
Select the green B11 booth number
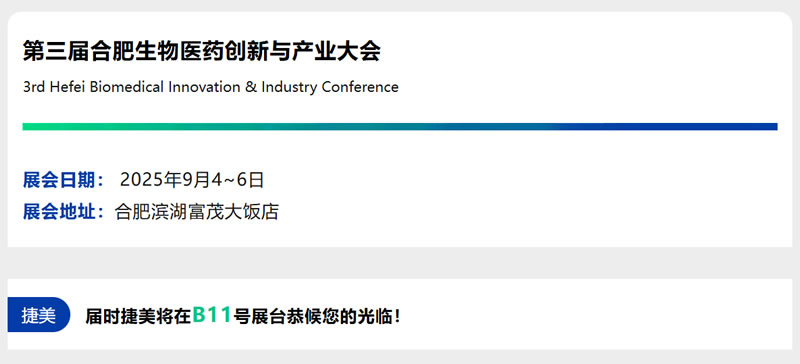point(212,315)
